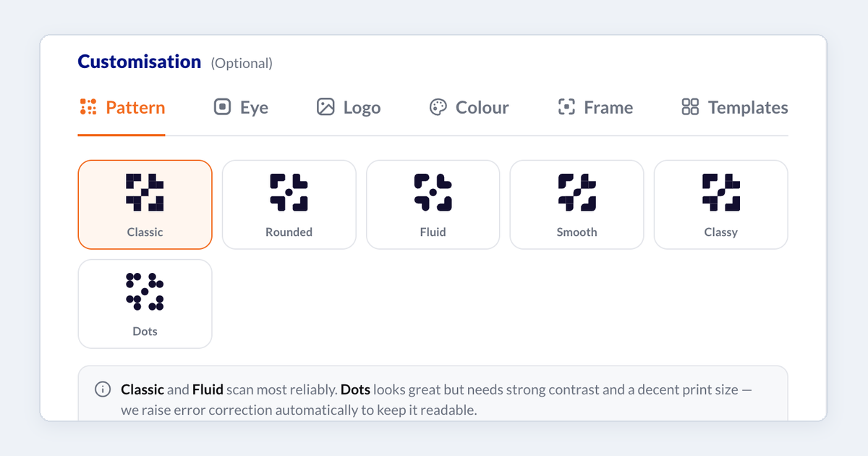The height and width of the screenshot is (456, 868).
Task: Click the info circle icon in the hint box
Action: point(103,389)
